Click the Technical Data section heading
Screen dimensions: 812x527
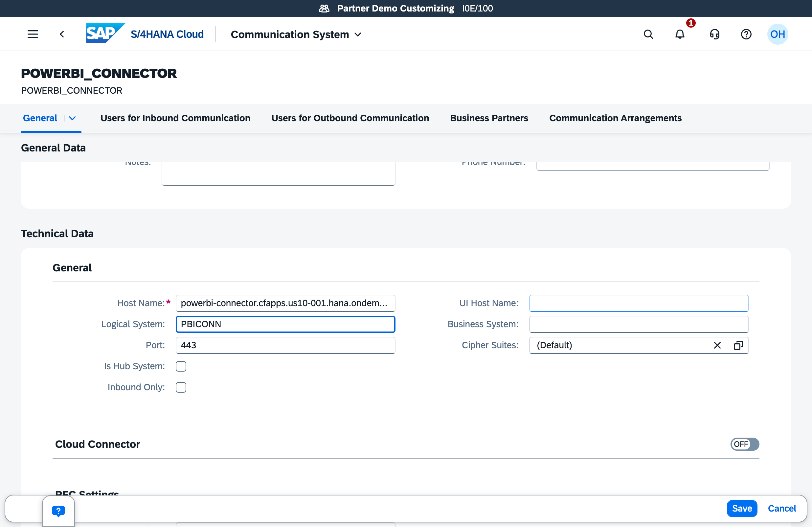click(57, 234)
